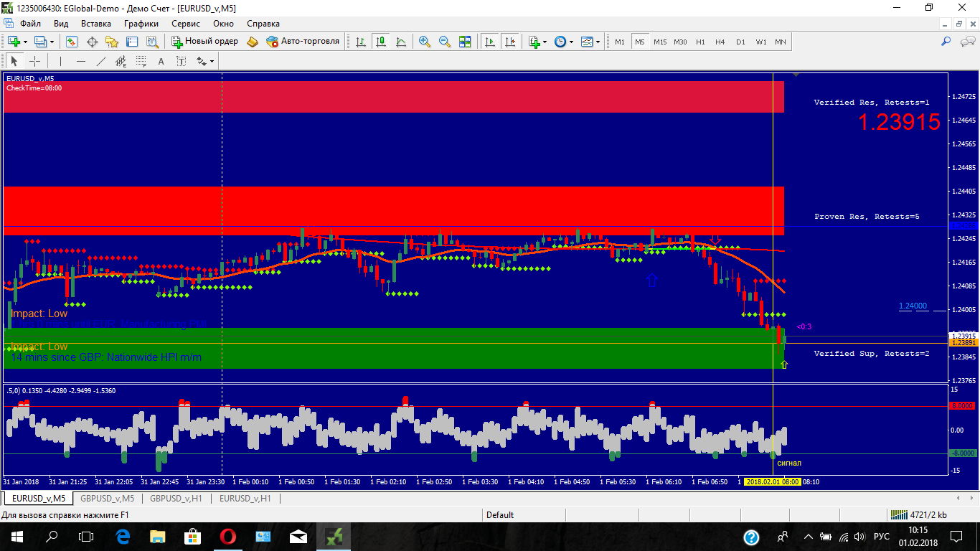Toggle the Авто-торговля button
Screen dimensions: 980x551
pyautogui.click(x=303, y=42)
